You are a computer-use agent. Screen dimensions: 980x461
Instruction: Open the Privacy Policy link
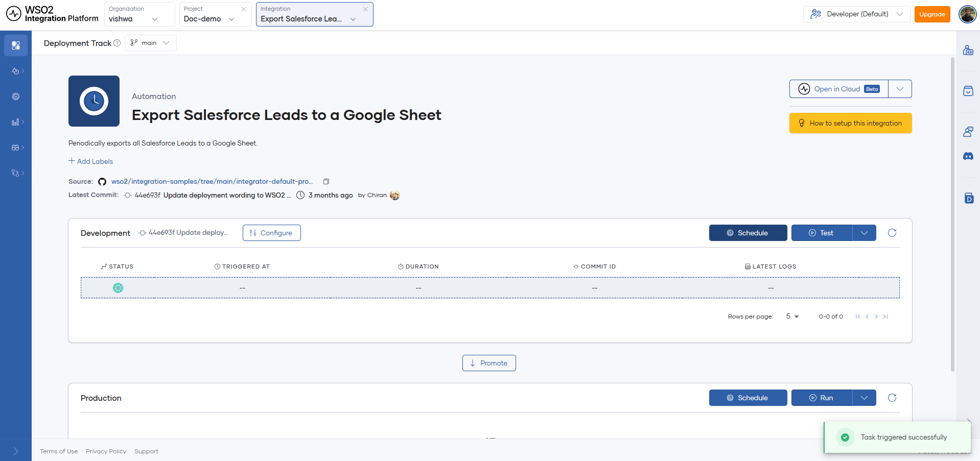click(106, 451)
